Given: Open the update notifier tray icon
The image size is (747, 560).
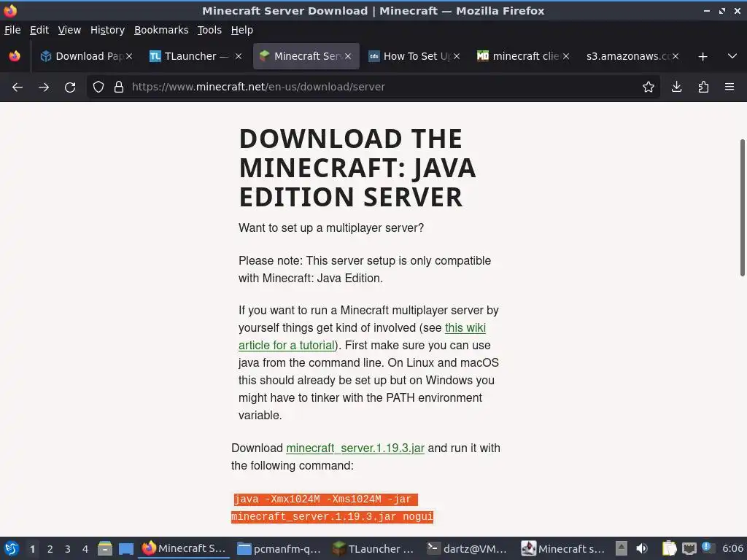Looking at the screenshot, I should [x=708, y=548].
